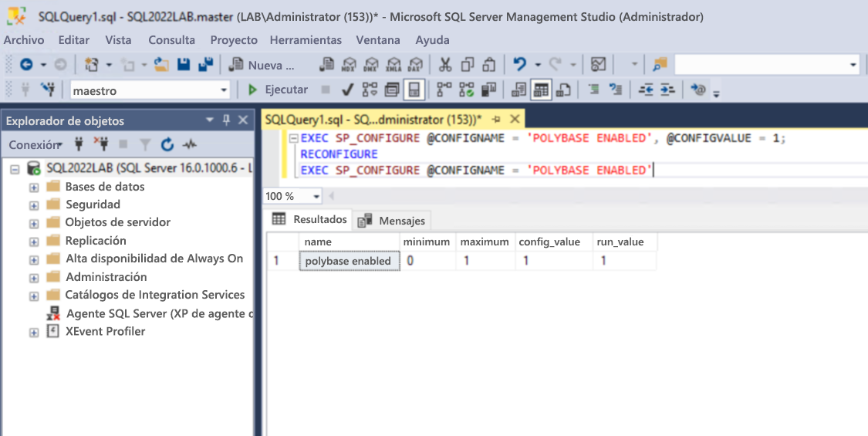Click the Object Explorer disconnect icon

click(x=101, y=144)
